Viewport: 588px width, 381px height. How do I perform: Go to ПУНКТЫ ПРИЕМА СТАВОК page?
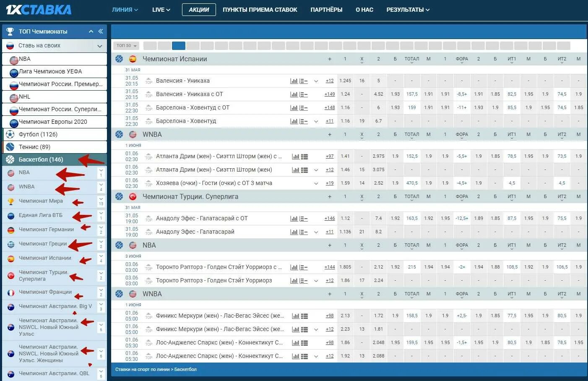click(260, 10)
